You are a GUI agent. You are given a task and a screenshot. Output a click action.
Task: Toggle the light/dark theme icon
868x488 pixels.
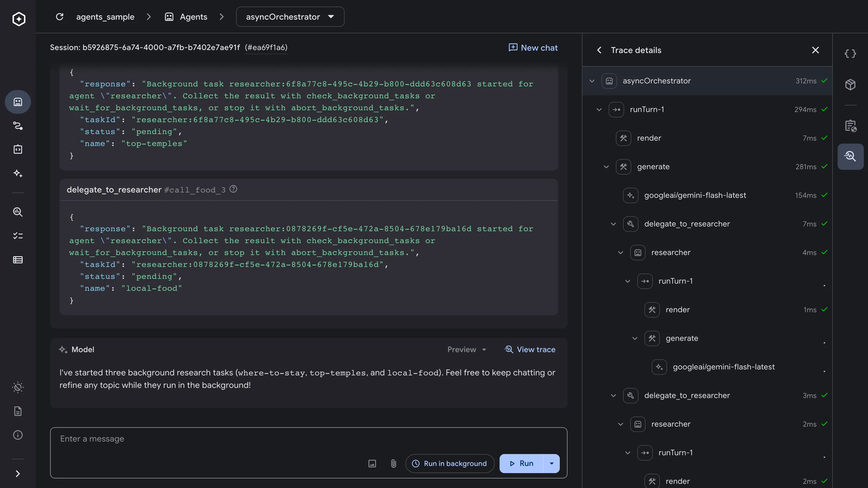pos(18,387)
